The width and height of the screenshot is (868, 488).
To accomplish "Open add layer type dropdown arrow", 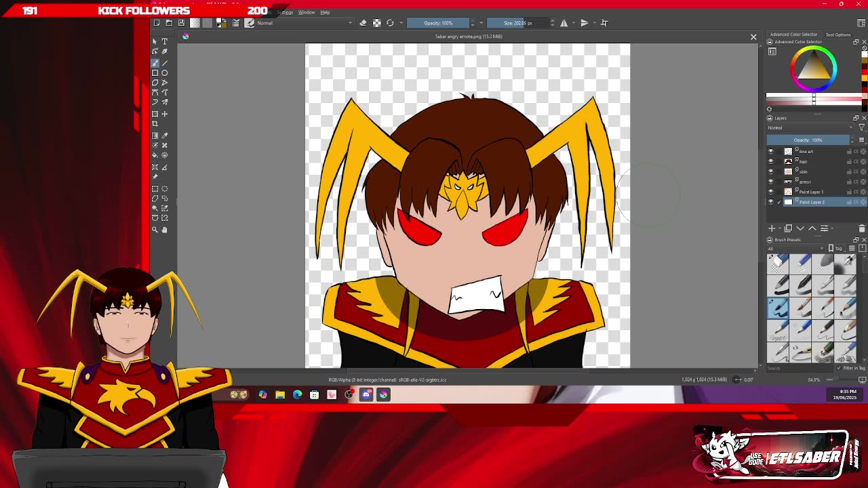I will pos(778,228).
